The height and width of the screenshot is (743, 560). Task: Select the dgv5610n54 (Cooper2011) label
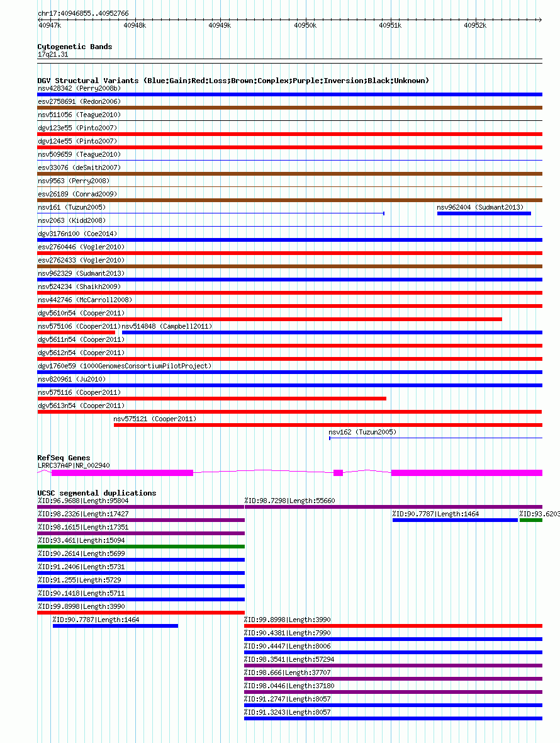(81, 314)
